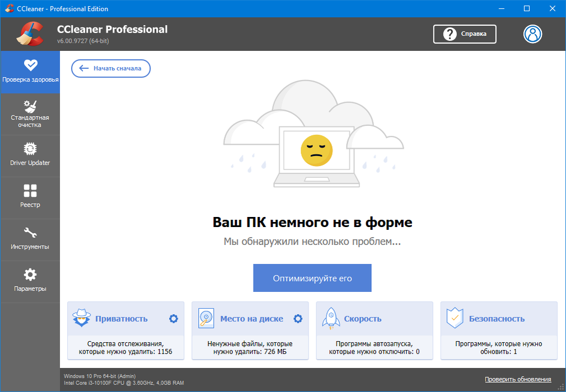Maximize the CCleaner window

pos(527,8)
